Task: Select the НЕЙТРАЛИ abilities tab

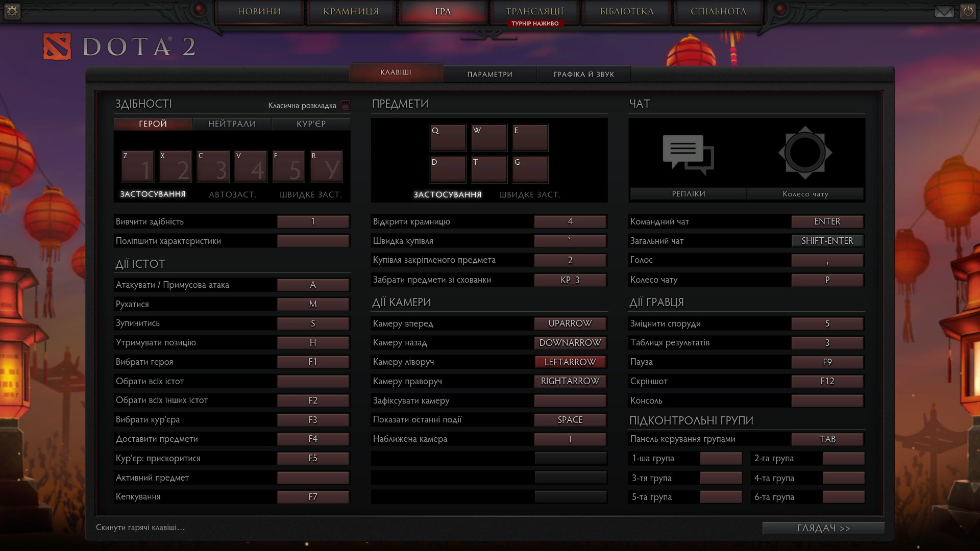Action: pyautogui.click(x=232, y=124)
